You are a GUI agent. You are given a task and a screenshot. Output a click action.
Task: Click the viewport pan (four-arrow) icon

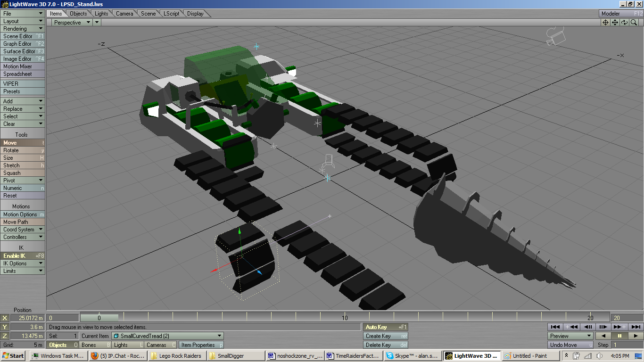pyautogui.click(x=615, y=22)
